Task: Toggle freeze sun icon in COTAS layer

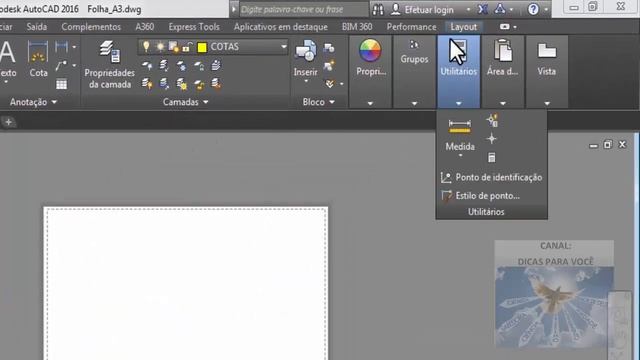Action: 160,47
